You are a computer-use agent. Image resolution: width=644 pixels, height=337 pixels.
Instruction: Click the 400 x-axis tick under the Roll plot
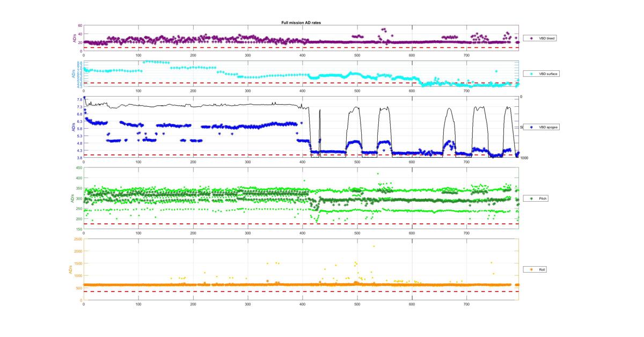[x=302, y=304]
